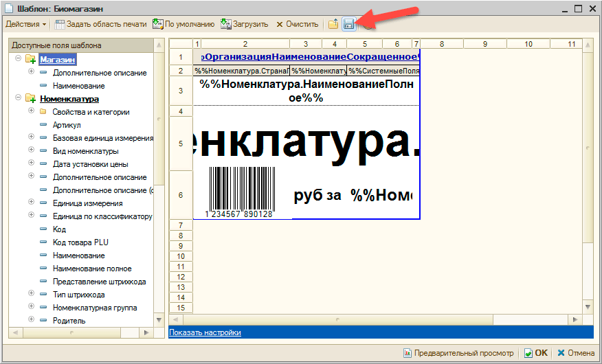The image size is (602, 364).
Task: Expand the Вид номенклатуры node
Action: pyautogui.click(x=31, y=150)
